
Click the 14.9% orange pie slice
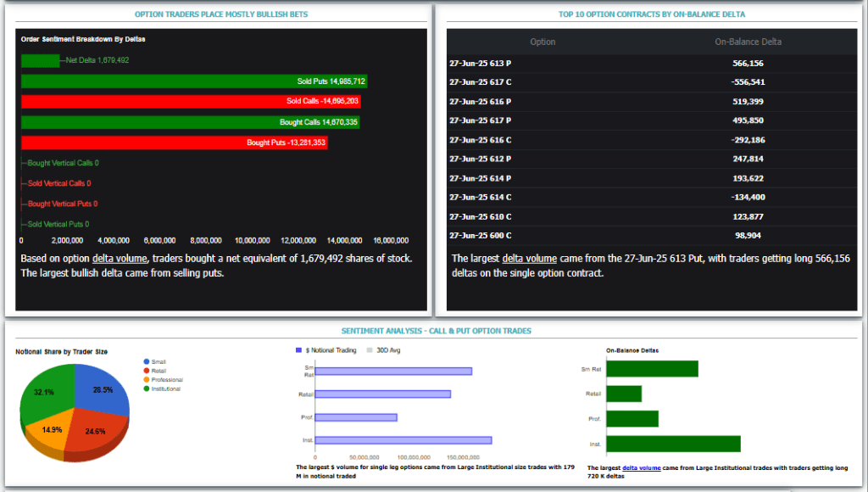coord(51,430)
